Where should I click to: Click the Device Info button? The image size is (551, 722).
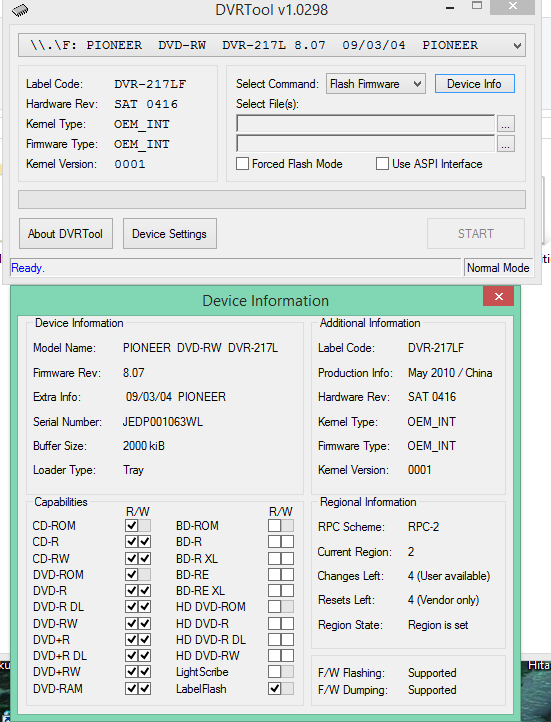coord(475,84)
